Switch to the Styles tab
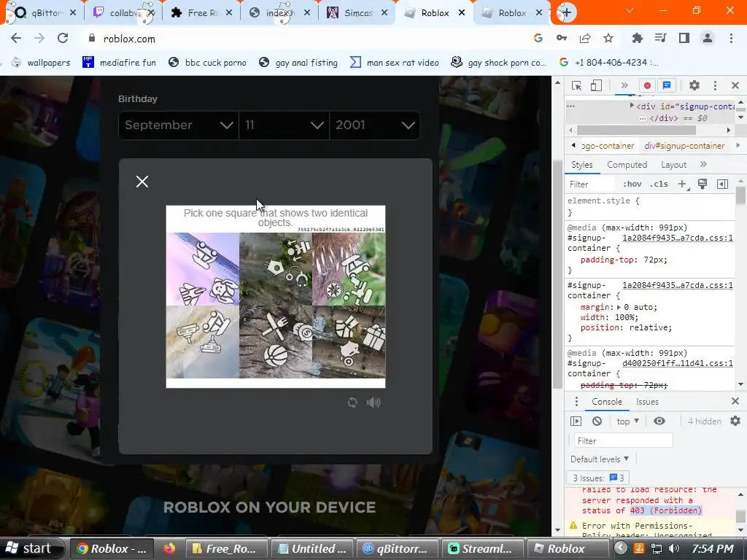This screenshot has width=747, height=560. (581, 165)
